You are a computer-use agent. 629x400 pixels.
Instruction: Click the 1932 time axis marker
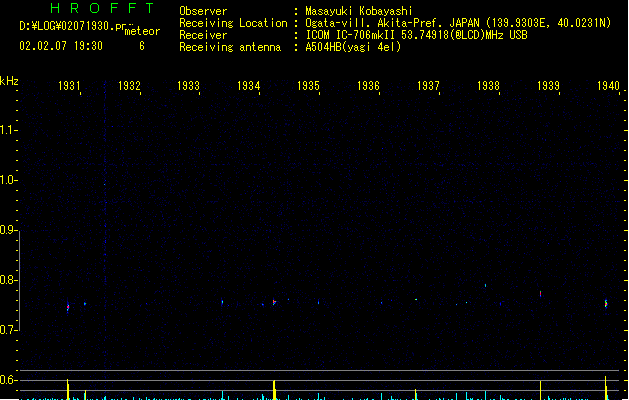pos(129,85)
